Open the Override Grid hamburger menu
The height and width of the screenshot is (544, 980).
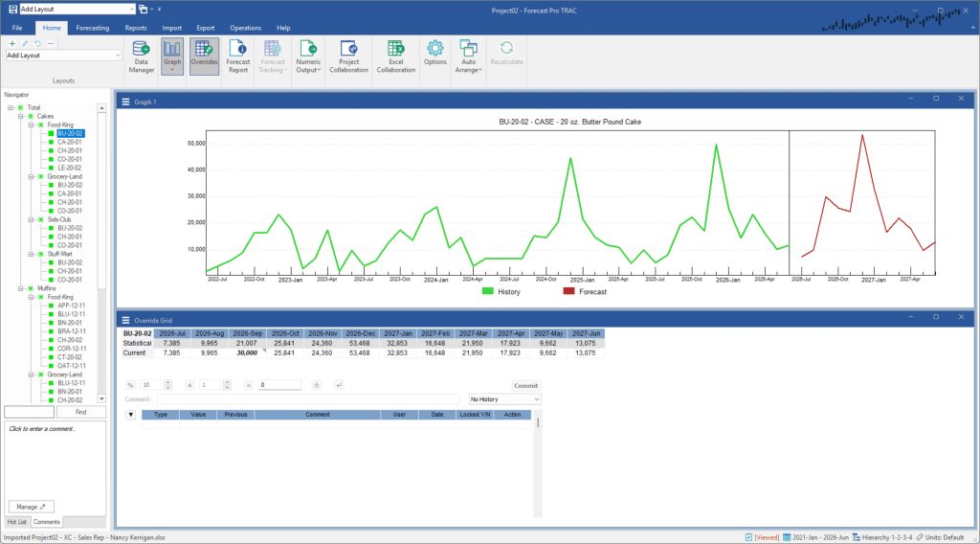click(x=124, y=319)
